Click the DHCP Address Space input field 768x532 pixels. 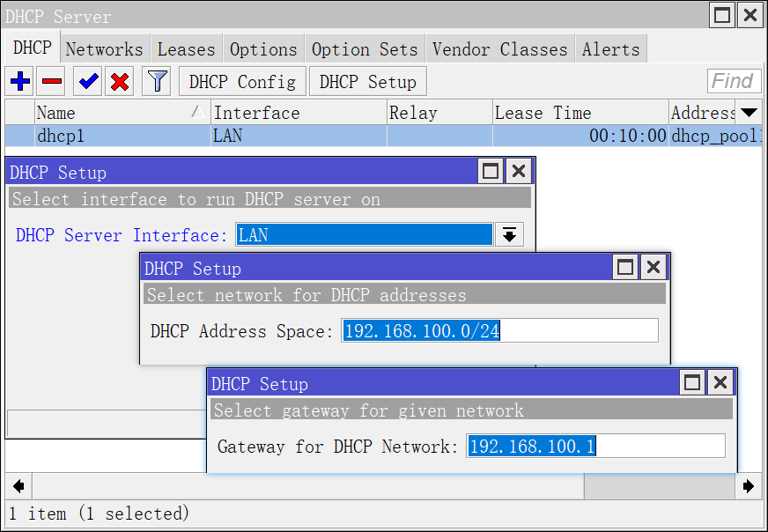tap(499, 330)
